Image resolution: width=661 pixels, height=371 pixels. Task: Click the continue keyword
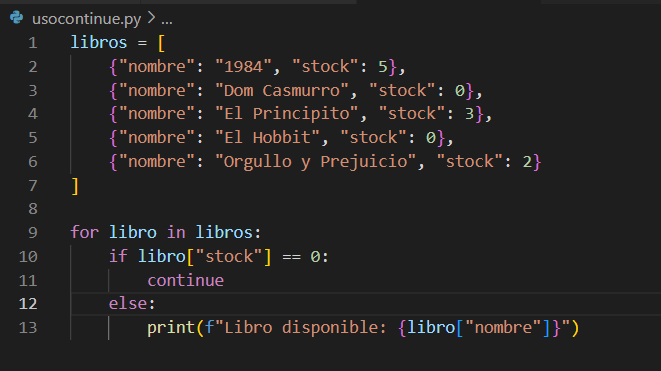click(185, 280)
